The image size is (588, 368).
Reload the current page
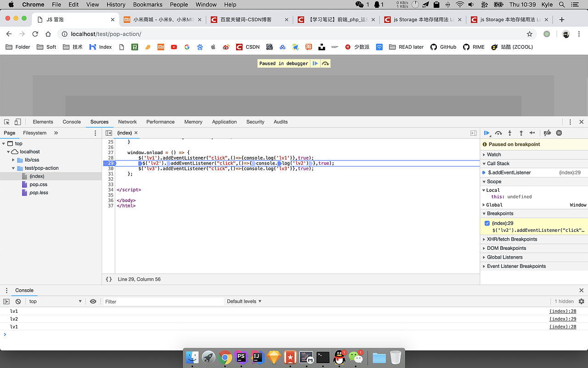35,34
